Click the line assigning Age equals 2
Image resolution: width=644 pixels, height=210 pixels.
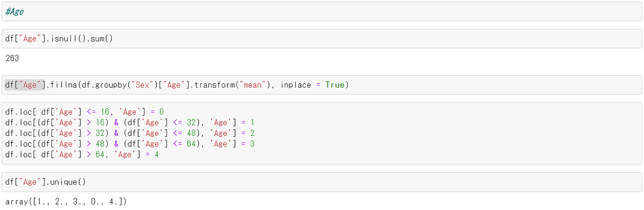click(x=130, y=133)
